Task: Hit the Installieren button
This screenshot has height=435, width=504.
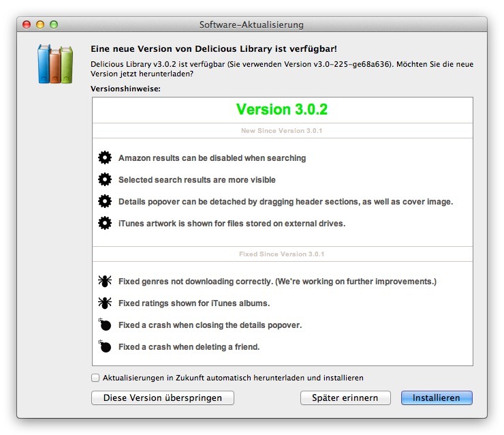Action: 437,397
